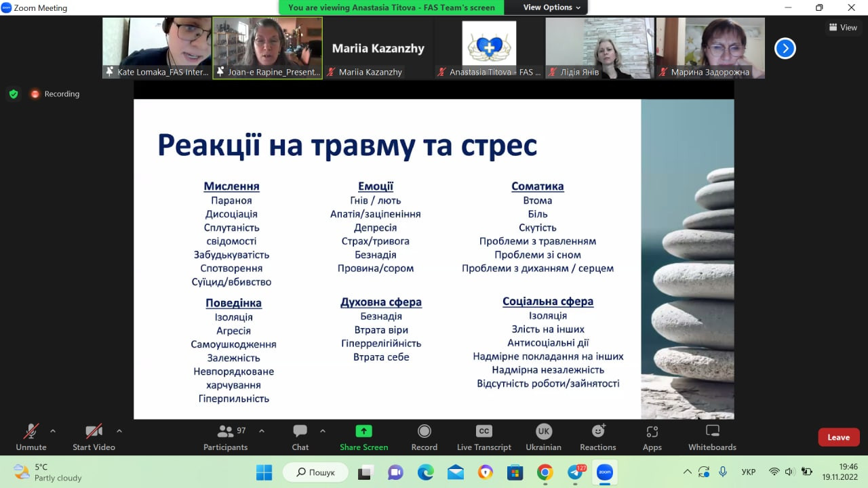This screenshot has height=488, width=868.
Task: Click the green Share Screen button
Action: pos(364,437)
